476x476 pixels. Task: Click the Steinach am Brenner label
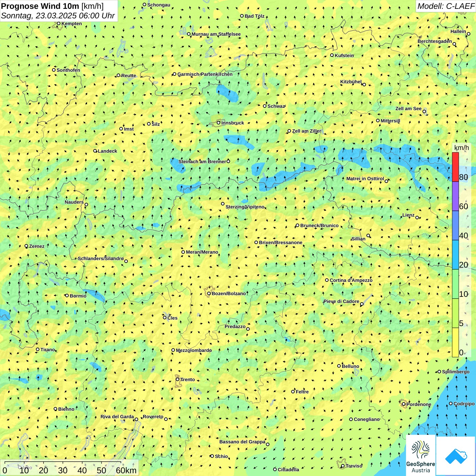point(202,161)
